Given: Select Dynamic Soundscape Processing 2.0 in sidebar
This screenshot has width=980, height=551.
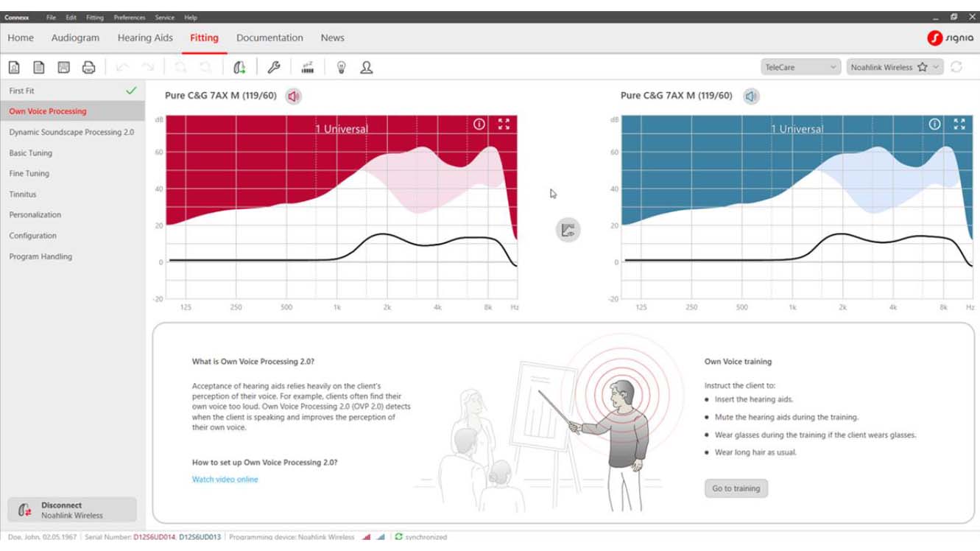Looking at the screenshot, I should (x=71, y=133).
